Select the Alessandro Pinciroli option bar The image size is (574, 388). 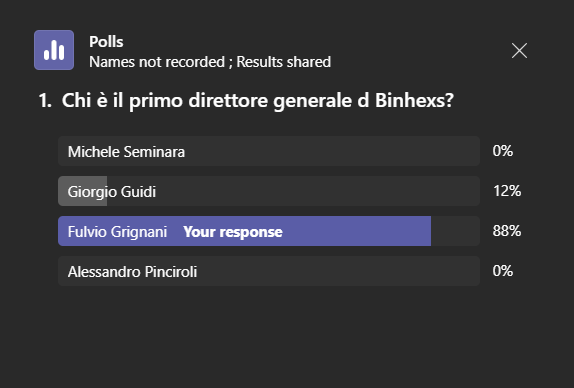click(269, 271)
